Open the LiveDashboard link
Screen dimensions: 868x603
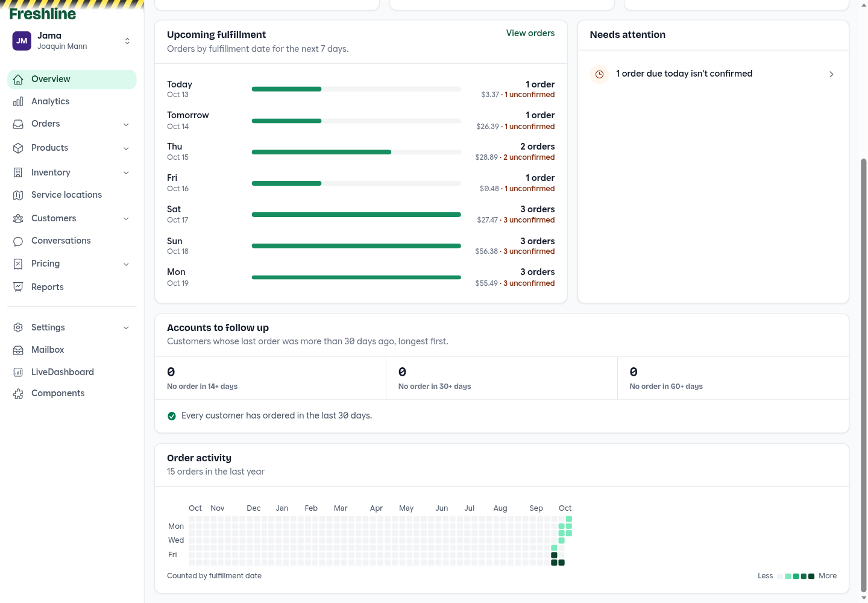click(72, 372)
